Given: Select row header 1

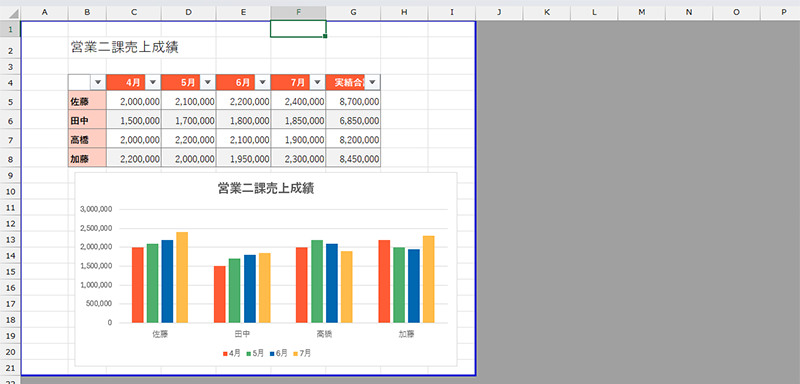Looking at the screenshot, I should coord(10,29).
